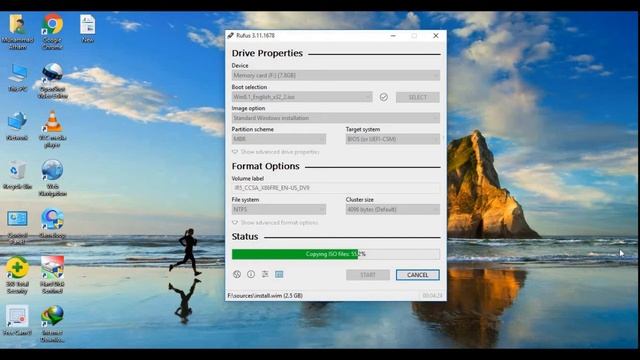Open Rufus language selection globe icon
The image size is (640, 360).
point(237,274)
